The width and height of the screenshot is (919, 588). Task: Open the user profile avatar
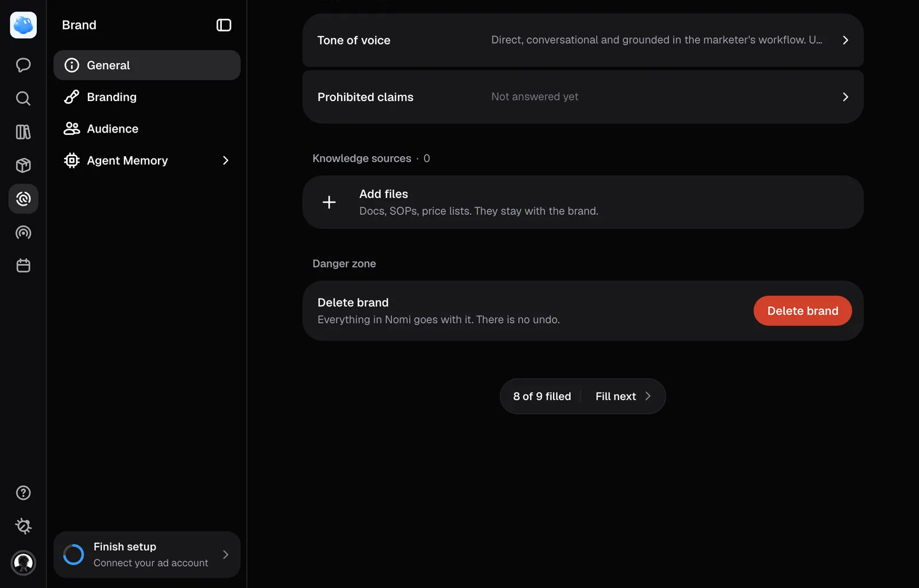24,563
